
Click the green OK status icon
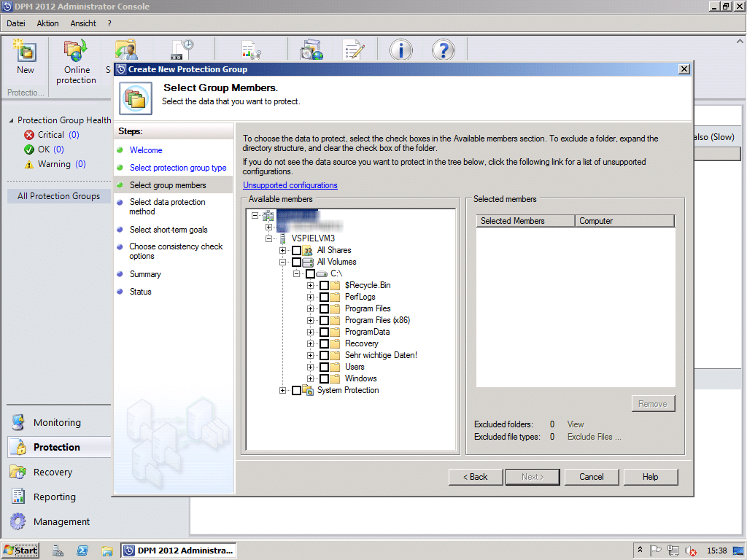(x=29, y=149)
